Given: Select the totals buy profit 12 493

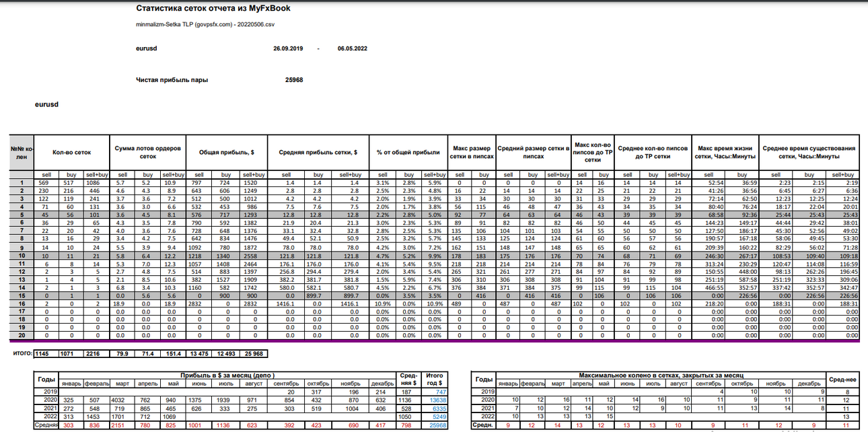Looking at the screenshot, I should coord(225,353).
